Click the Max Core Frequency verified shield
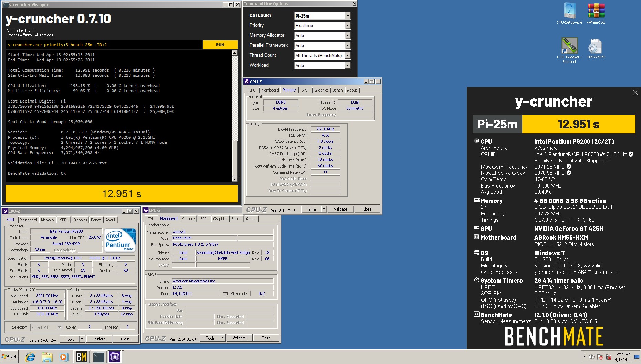 [569, 167]
